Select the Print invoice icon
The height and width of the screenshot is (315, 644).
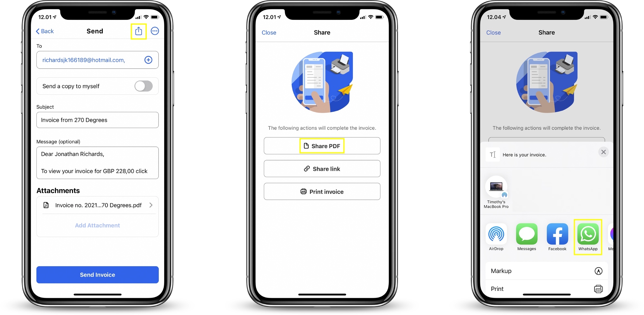304,192
